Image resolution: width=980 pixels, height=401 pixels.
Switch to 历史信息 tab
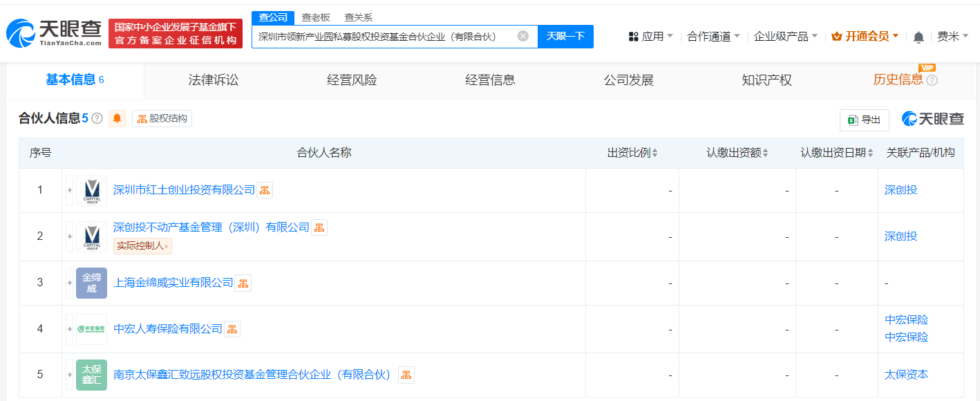click(x=898, y=80)
